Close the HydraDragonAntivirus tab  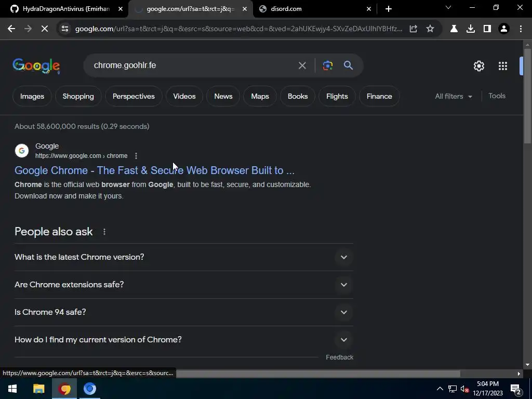(121, 9)
